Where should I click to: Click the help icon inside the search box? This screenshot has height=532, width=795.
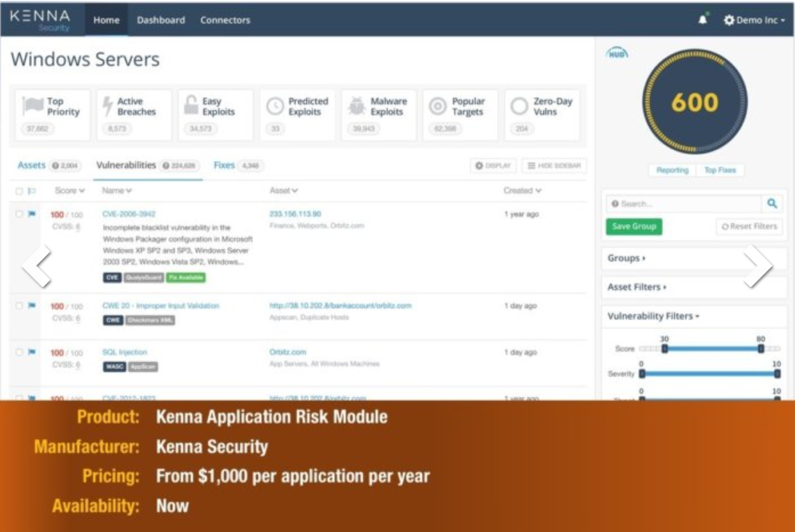pyautogui.click(x=615, y=203)
